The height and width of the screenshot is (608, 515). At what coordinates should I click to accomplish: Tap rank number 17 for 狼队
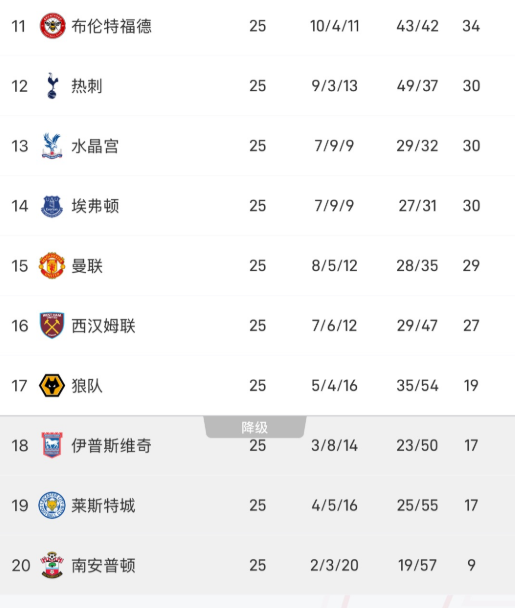[x=19, y=386]
